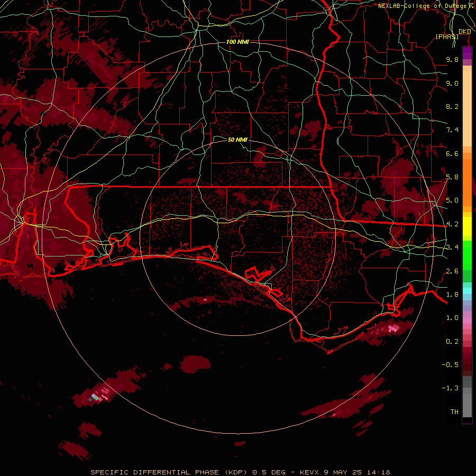Click the 5.0 value on the scale
This screenshot has width=476, height=476.
point(452,200)
